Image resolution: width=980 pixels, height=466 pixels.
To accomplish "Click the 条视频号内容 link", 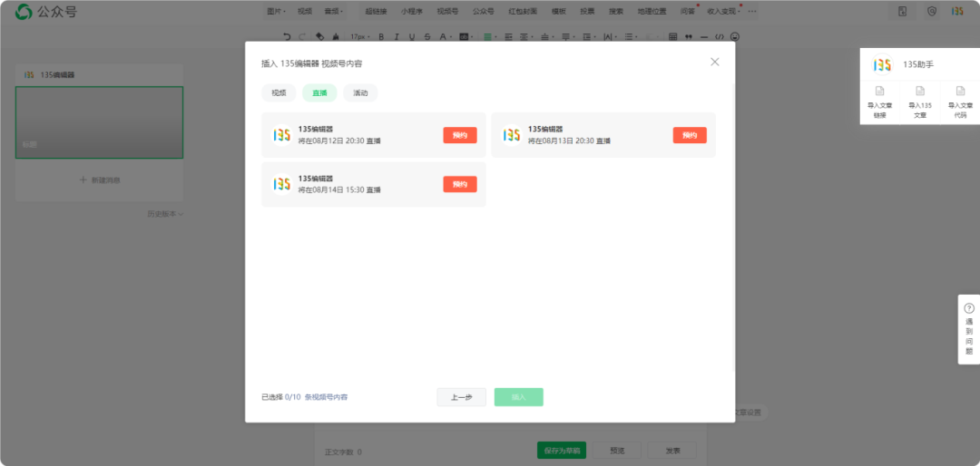I will (x=327, y=397).
